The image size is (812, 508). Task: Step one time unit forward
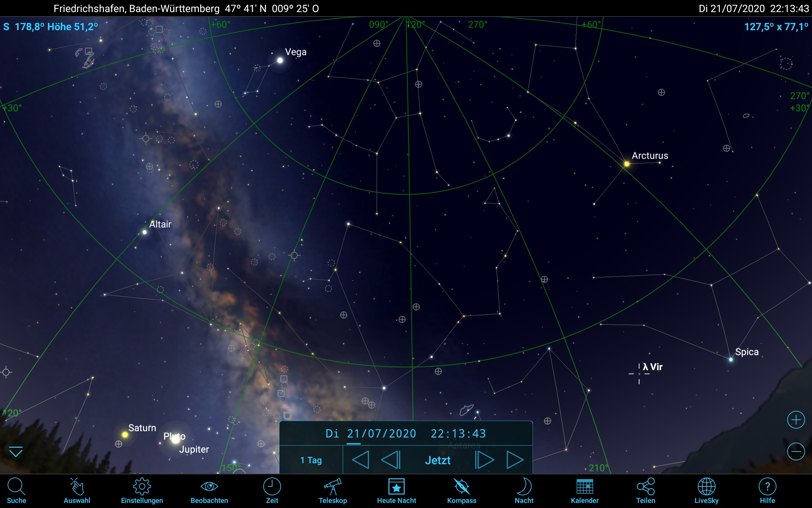point(485,460)
